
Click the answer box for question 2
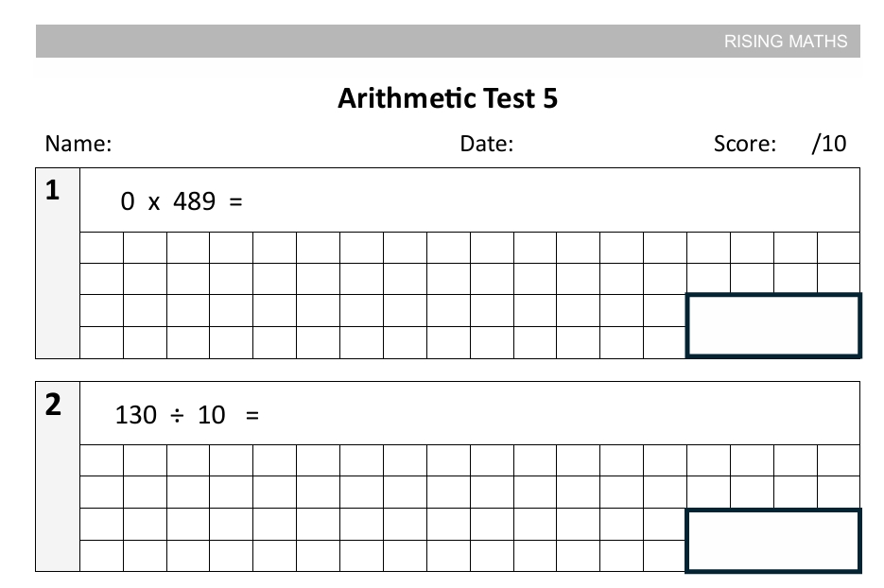pyautogui.click(x=772, y=541)
